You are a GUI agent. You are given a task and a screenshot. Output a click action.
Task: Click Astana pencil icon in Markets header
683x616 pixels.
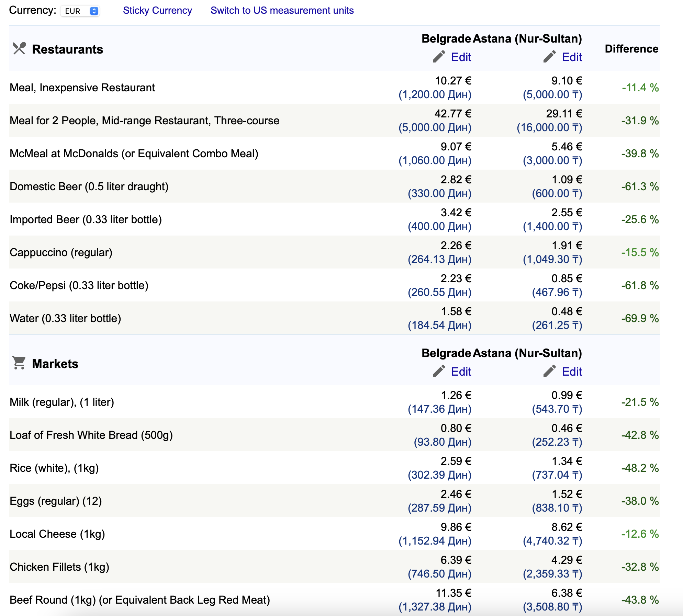tap(550, 371)
